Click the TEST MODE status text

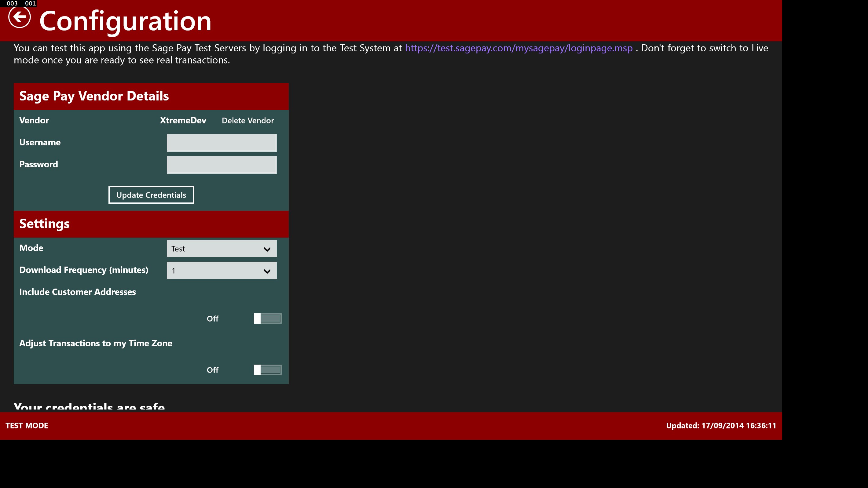pos(27,426)
